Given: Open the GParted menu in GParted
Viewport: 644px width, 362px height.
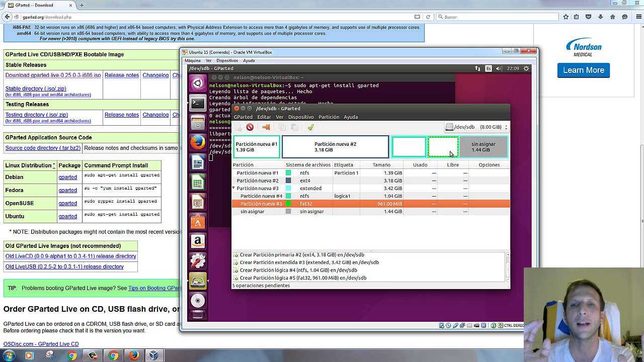Looking at the screenshot, I should click(243, 117).
